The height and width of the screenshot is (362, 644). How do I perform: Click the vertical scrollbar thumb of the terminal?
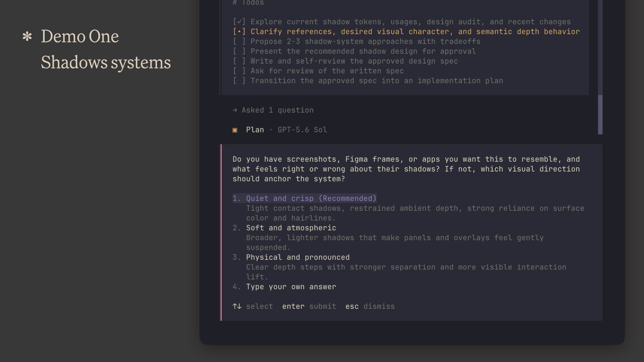pos(600,115)
